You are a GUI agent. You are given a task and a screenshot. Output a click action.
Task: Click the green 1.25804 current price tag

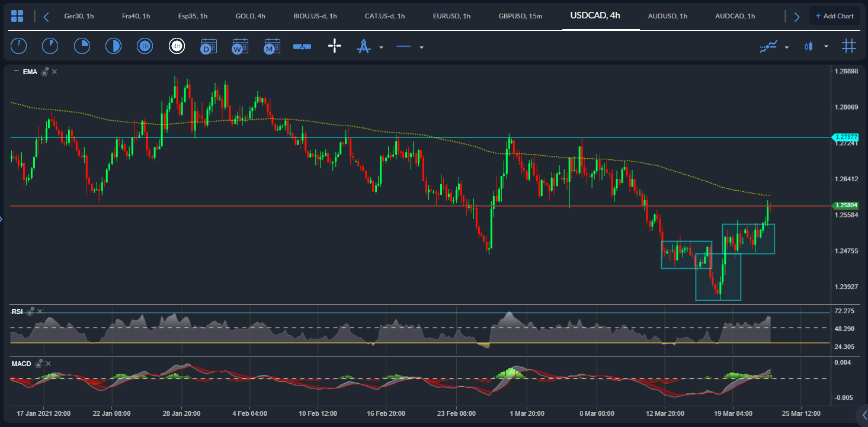(847, 206)
